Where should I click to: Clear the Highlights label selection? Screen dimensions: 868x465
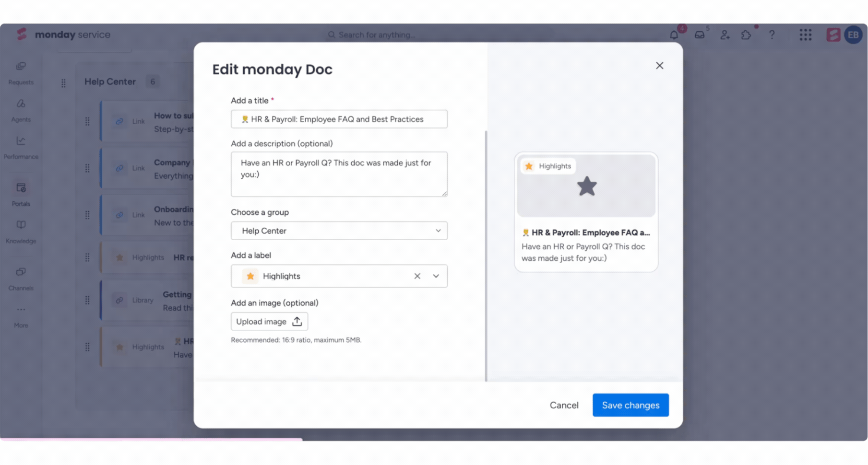pos(417,276)
